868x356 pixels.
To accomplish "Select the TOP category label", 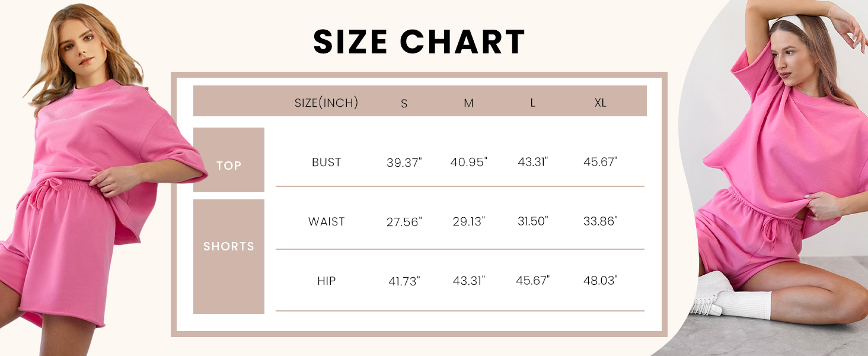I will 229,166.
